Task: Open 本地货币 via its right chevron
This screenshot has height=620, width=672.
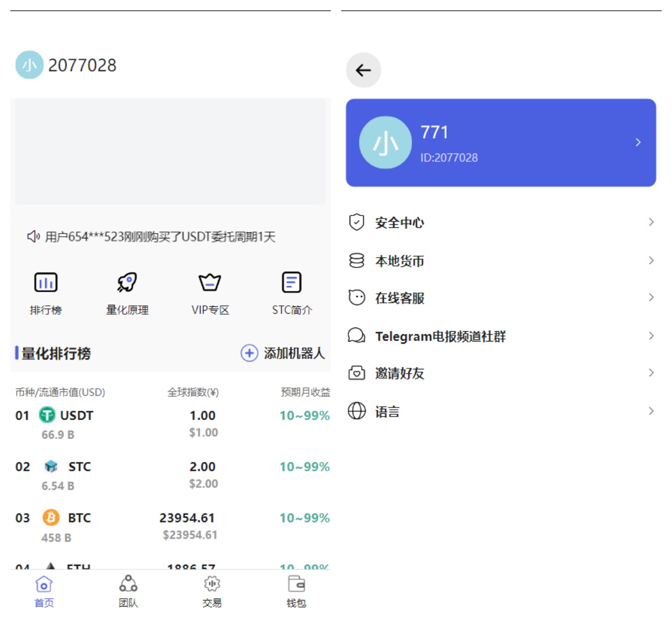Action: tap(651, 260)
